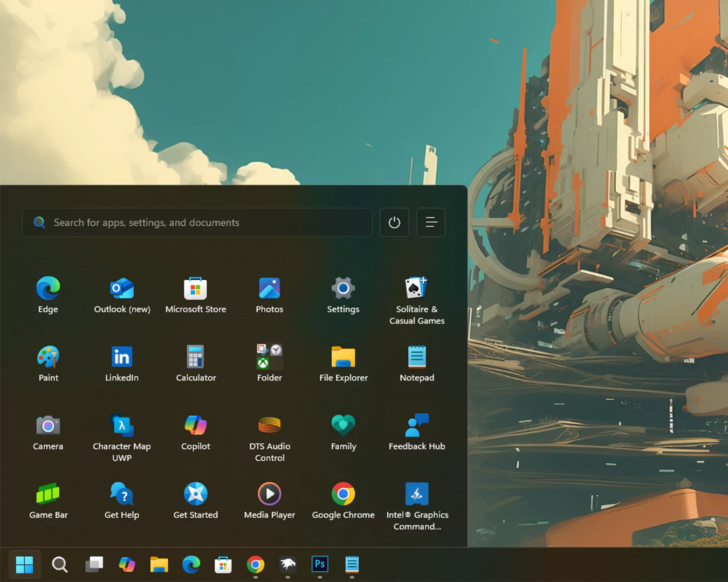728x582 pixels.
Task: Launch the Family app
Action: tap(343, 432)
